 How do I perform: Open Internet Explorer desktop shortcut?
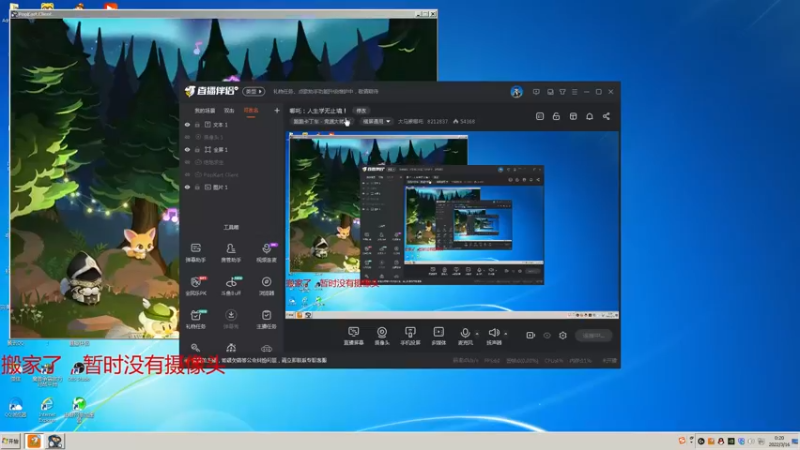(46, 410)
